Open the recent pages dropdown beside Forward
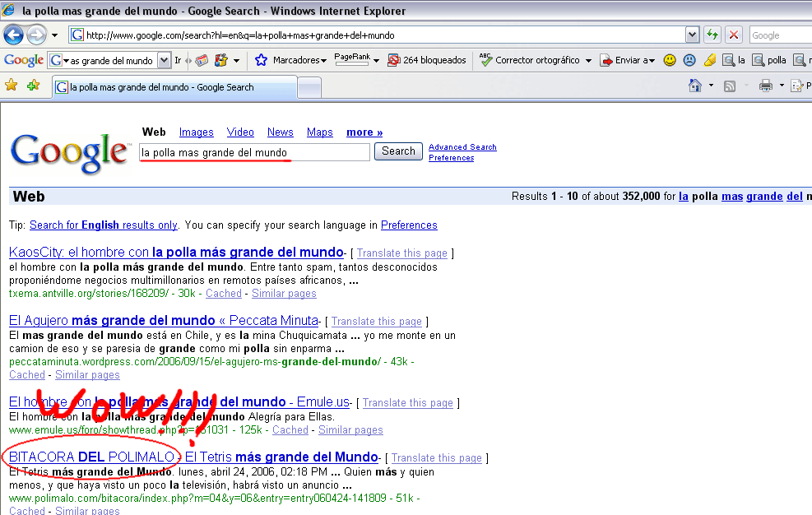 [x=54, y=35]
